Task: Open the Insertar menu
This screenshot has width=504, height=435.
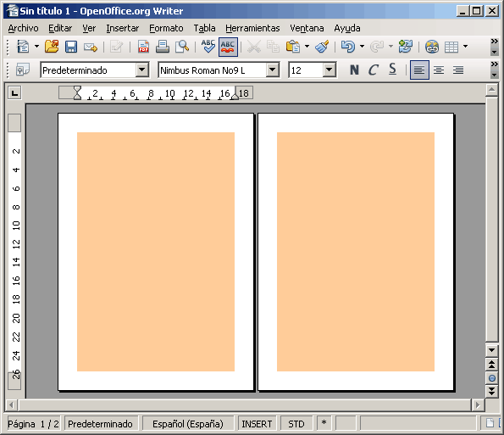Action: (123, 28)
